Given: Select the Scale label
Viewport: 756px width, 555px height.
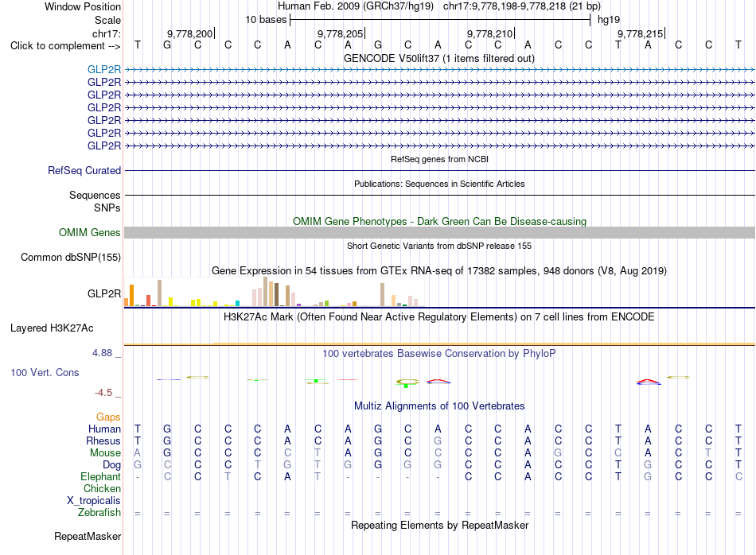Looking at the screenshot, I should click(108, 20).
